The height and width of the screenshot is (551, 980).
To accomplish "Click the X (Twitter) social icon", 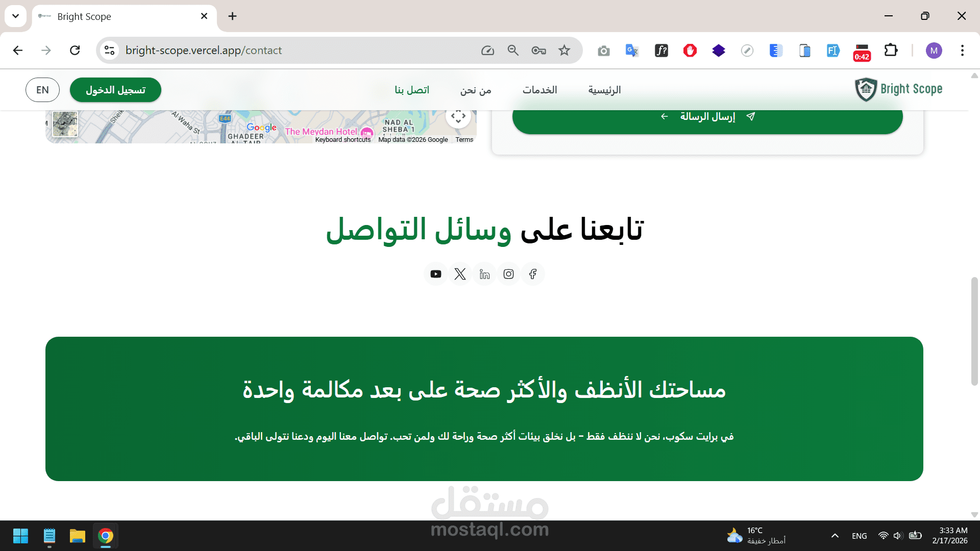I will click(x=460, y=274).
